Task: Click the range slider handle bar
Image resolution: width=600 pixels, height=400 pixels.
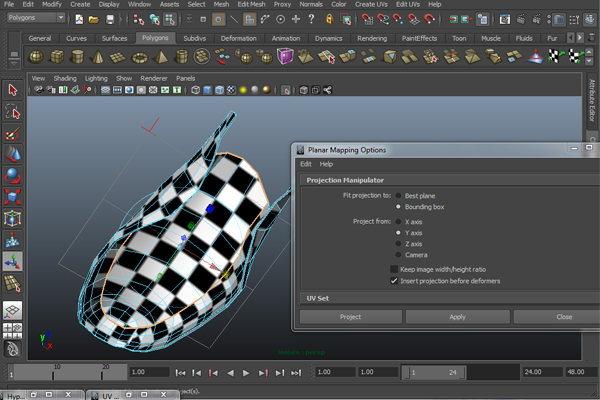Action: click(433, 372)
